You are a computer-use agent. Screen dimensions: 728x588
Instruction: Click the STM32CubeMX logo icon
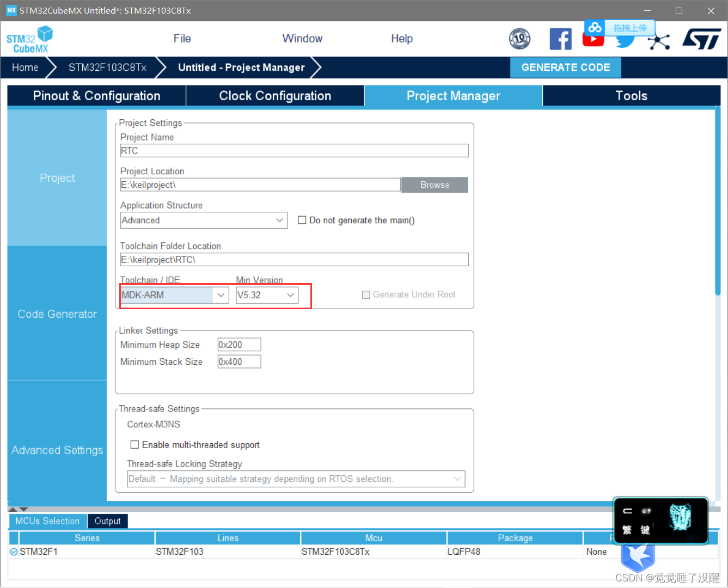[x=30, y=40]
